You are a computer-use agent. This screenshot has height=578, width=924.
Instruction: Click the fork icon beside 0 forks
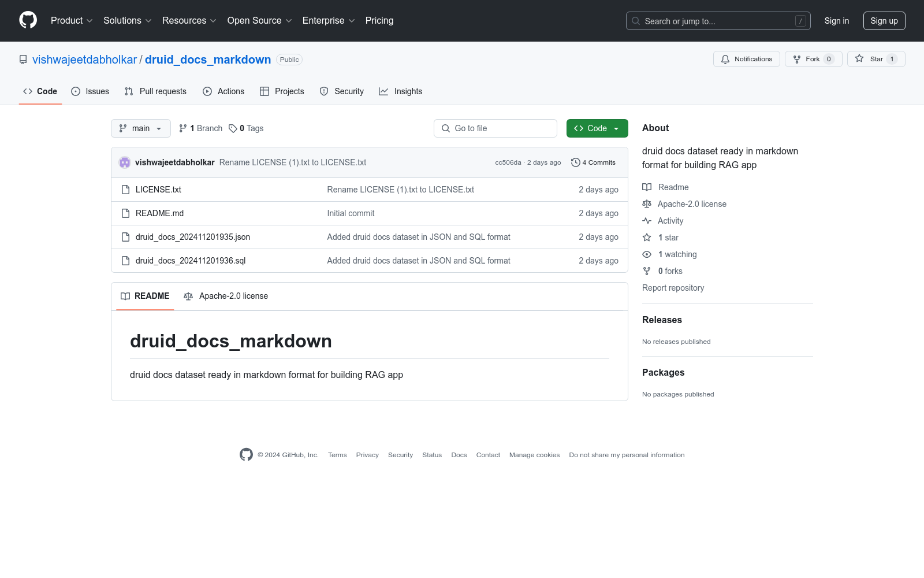pyautogui.click(x=647, y=271)
